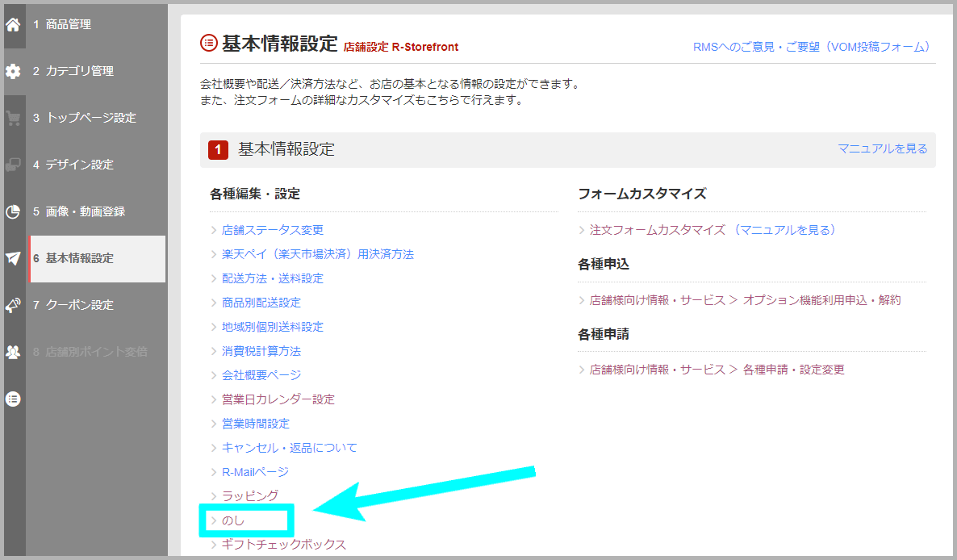Click the gear icon in sidebar
Image resolution: width=957 pixels, height=560 pixels.
tap(13, 71)
